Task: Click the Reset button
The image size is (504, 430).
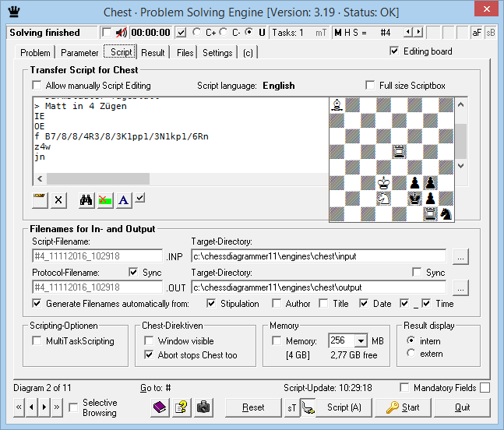Action: click(253, 407)
